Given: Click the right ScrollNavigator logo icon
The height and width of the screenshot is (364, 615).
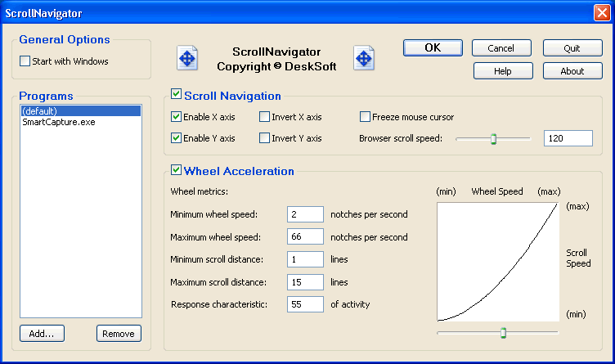Looking at the screenshot, I should (363, 58).
